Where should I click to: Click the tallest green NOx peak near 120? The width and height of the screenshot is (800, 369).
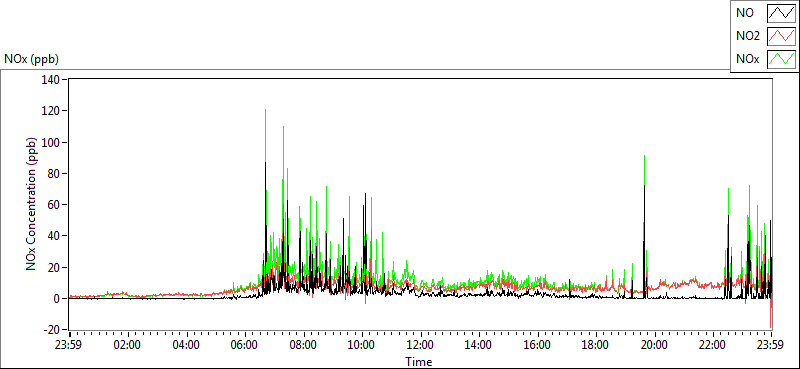pos(266,110)
